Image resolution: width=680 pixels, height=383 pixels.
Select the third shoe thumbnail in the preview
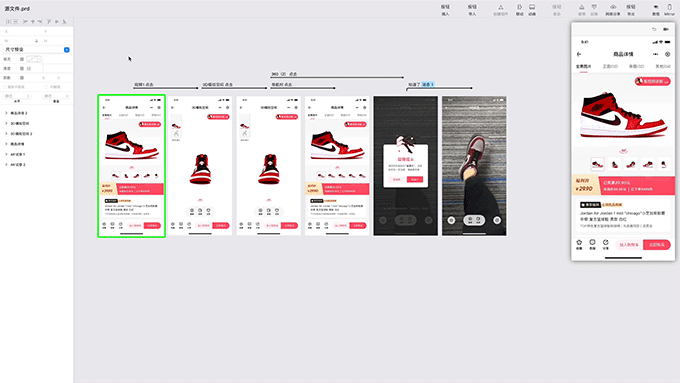tap(631, 164)
